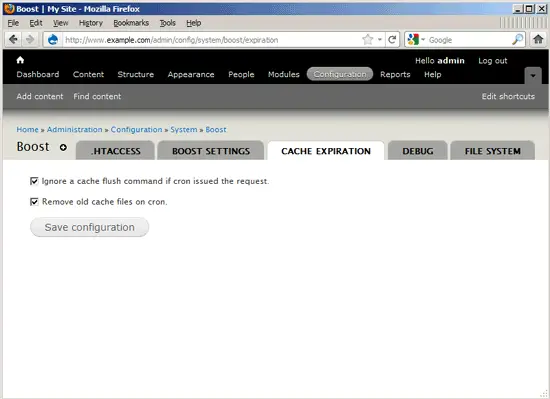Image resolution: width=550 pixels, height=399 pixels.
Task: Collapse the shortcuts drawer toggle arrow
Action: click(533, 75)
